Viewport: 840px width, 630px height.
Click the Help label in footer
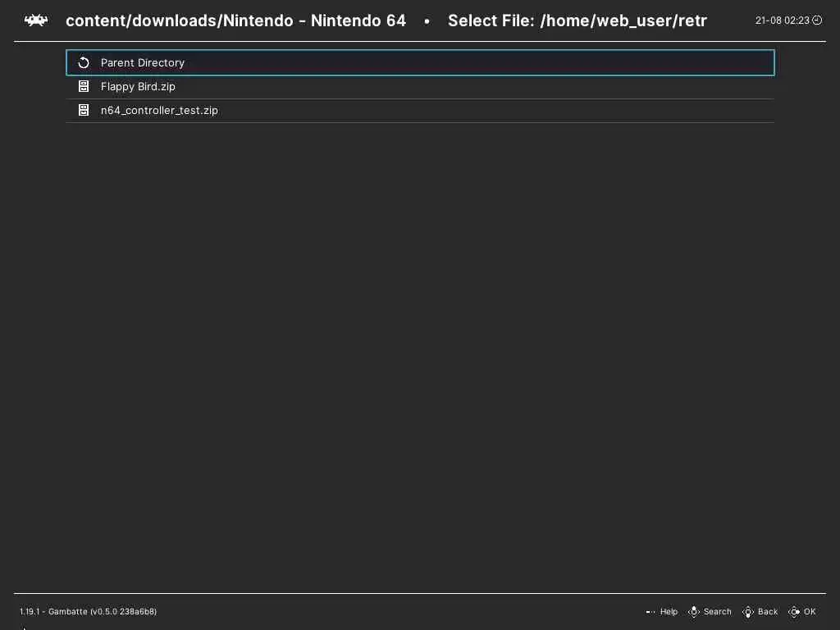tap(669, 611)
